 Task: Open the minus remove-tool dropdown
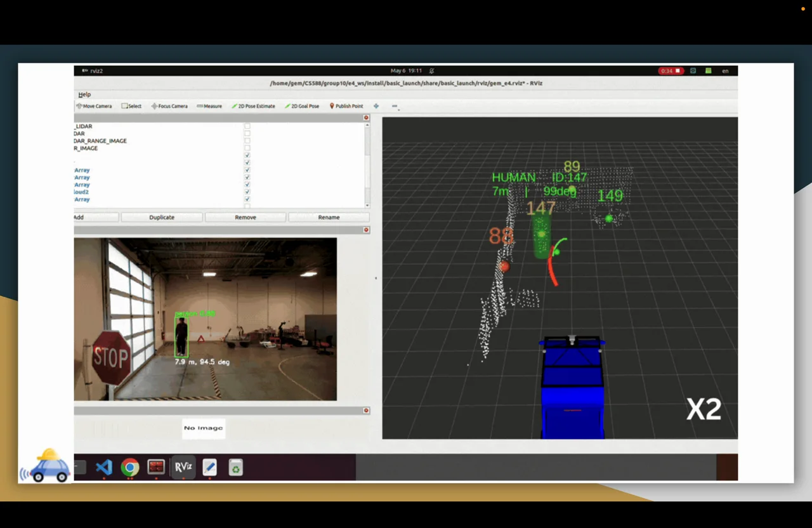(x=395, y=106)
